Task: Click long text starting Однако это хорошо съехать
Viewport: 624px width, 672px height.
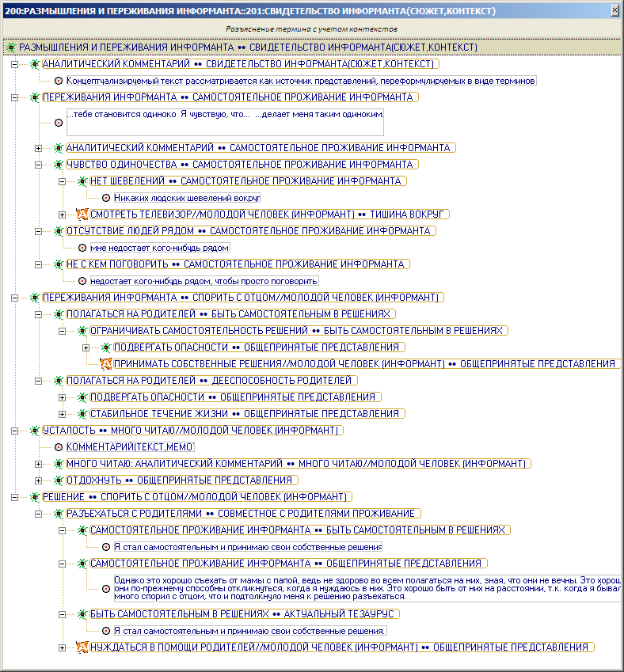Action: coord(367,588)
